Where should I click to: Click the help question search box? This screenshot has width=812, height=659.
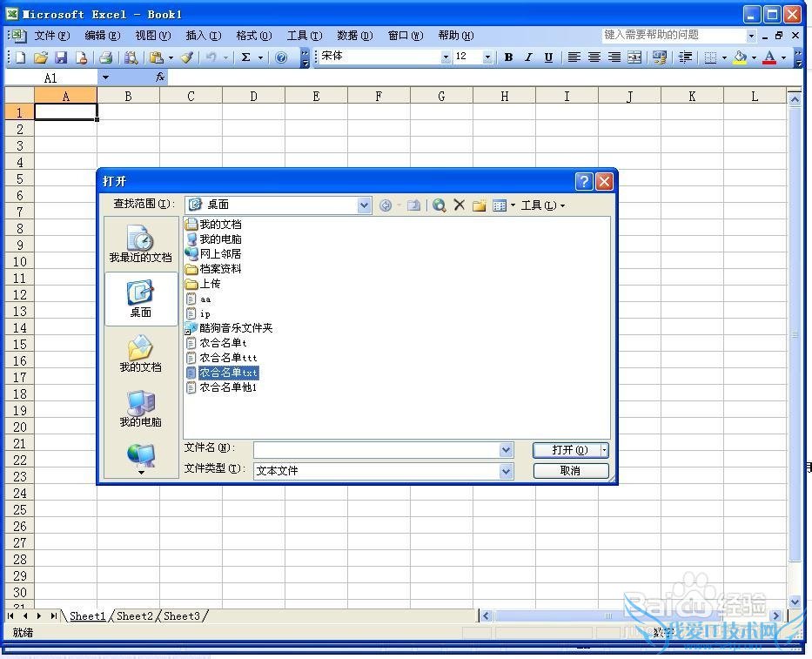tap(674, 35)
